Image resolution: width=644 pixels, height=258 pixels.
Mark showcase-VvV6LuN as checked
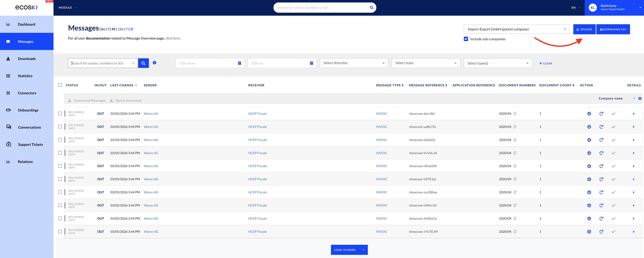(613, 153)
